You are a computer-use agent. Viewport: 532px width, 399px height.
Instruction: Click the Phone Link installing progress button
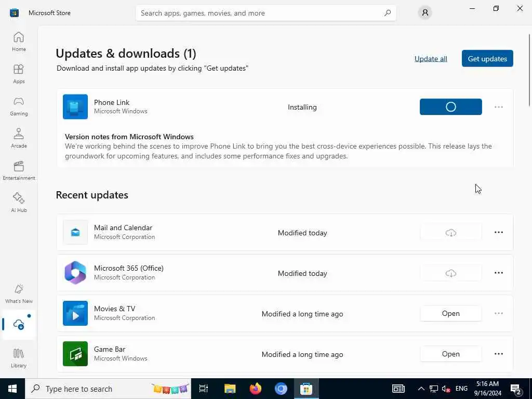coord(450,107)
